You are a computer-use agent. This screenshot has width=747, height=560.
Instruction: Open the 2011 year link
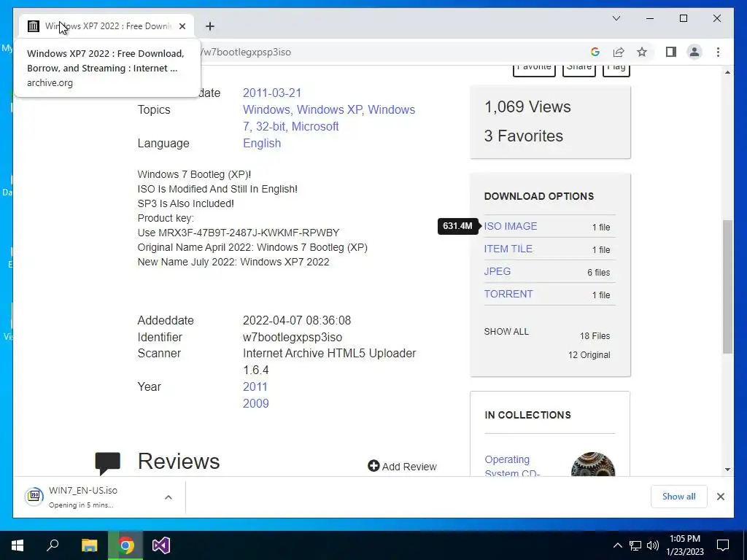click(255, 386)
